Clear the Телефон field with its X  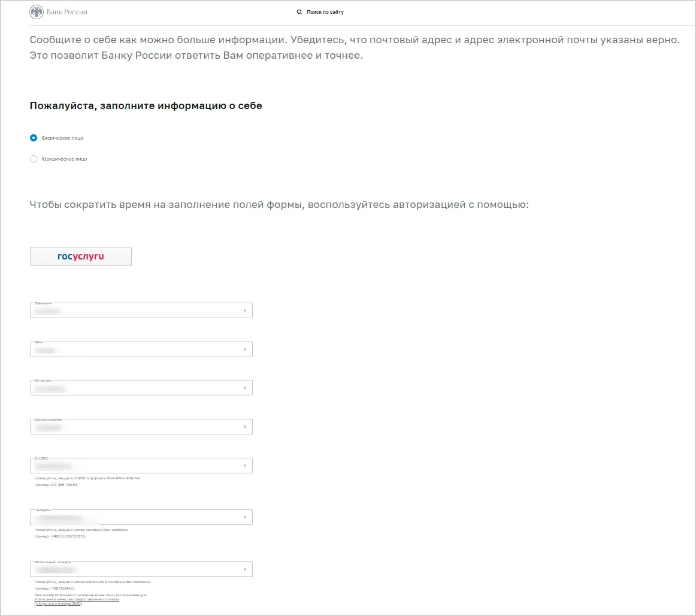click(x=244, y=517)
